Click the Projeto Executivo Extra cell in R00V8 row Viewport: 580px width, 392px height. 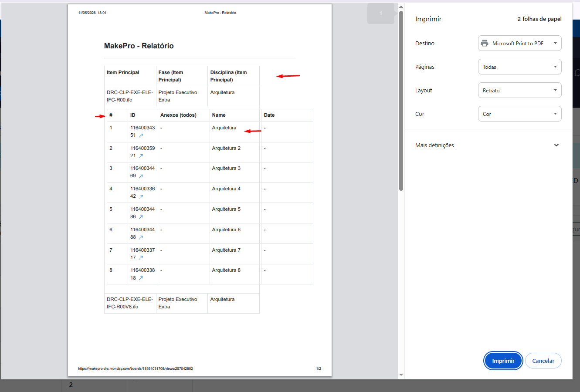click(182, 303)
